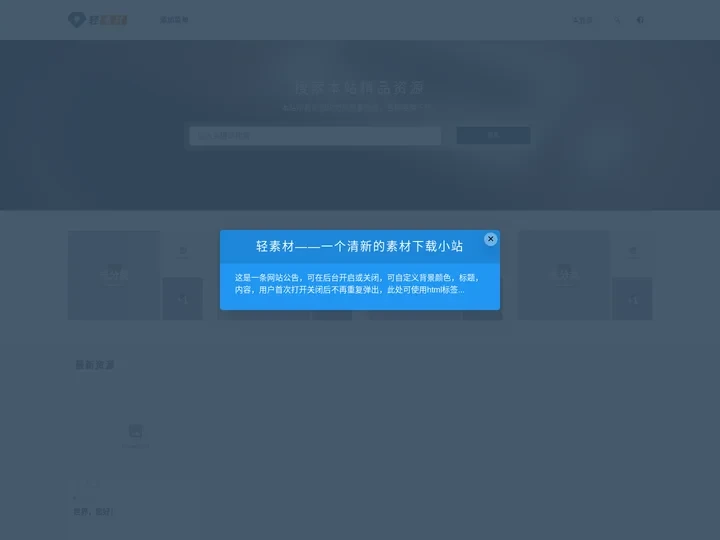Click the 搜索本站精品资源 hero heading
Viewport: 720px width, 540px height.
pos(360,88)
